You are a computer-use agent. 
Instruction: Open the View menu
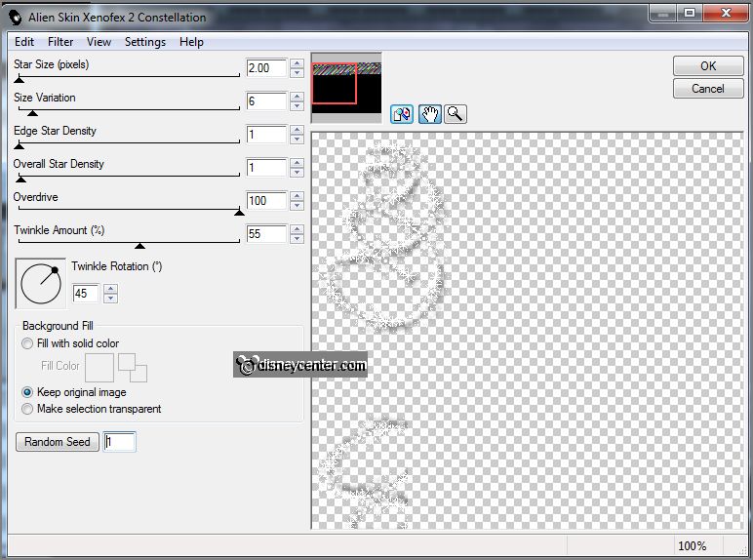[x=99, y=42]
